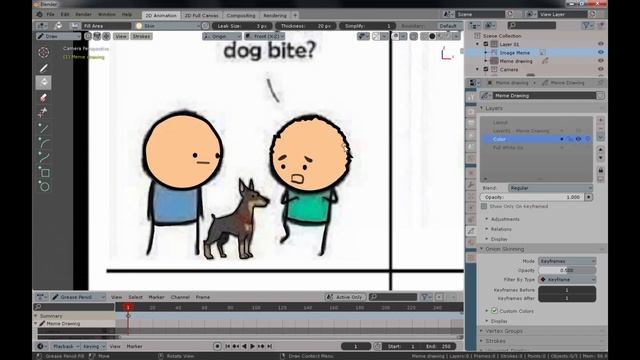Viewport: 640px width, 360px height.
Task: Hide the Image Meme object
Action: (x=600, y=52)
